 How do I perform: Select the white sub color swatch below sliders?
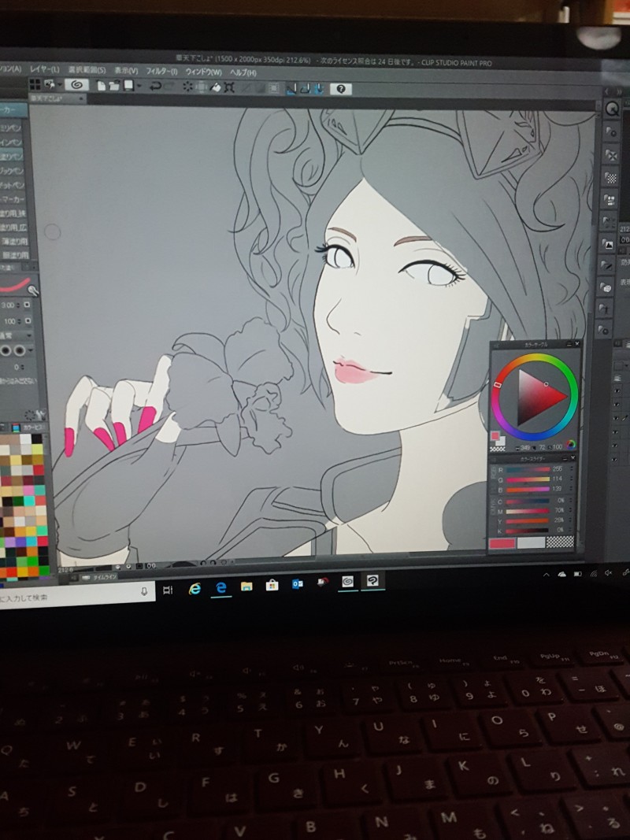click(x=531, y=542)
